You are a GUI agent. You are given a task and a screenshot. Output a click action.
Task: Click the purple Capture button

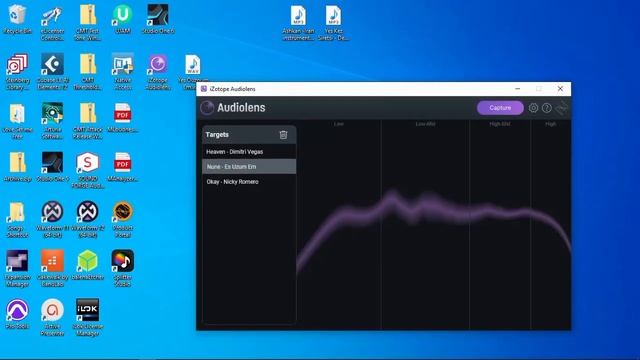click(x=500, y=108)
